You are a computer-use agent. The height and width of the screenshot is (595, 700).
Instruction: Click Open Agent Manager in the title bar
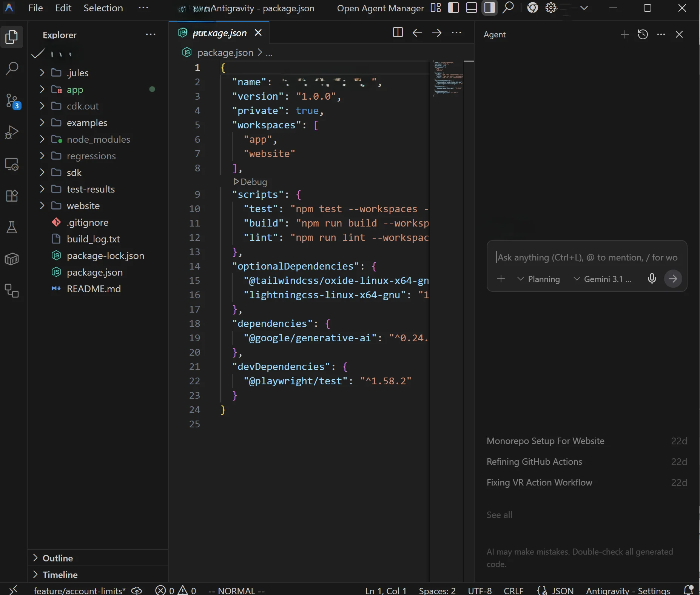(380, 8)
